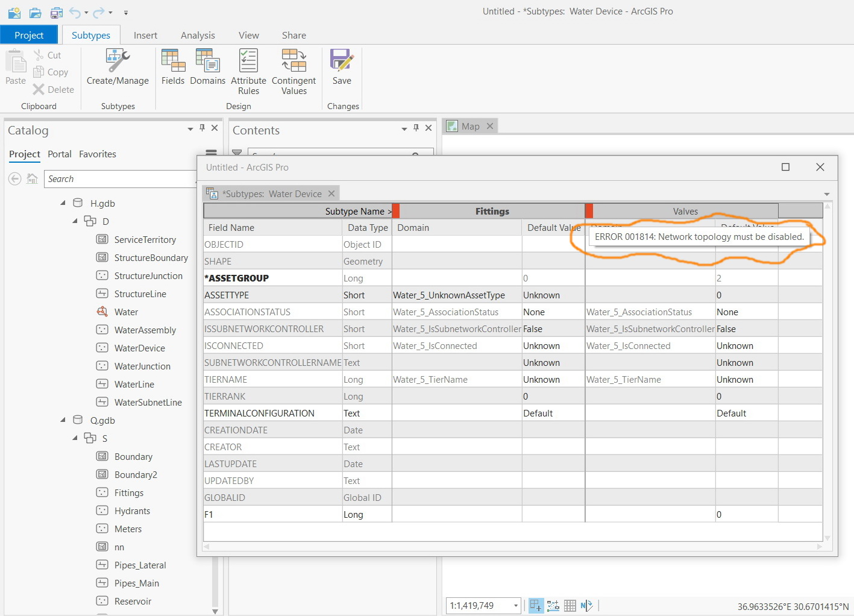Click the TERMINALCONFIGURATION field name cell
Screen dimensions: 854x616
point(273,413)
